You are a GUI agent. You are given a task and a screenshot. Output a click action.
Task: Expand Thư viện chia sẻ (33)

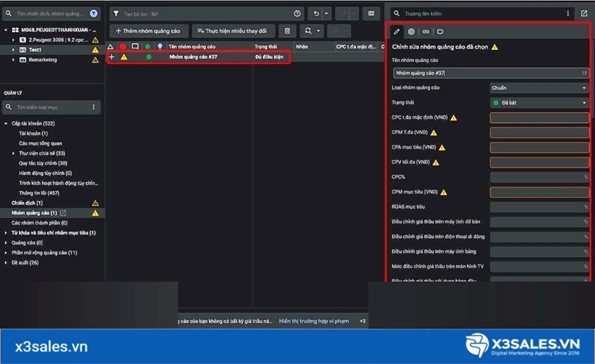pos(13,153)
